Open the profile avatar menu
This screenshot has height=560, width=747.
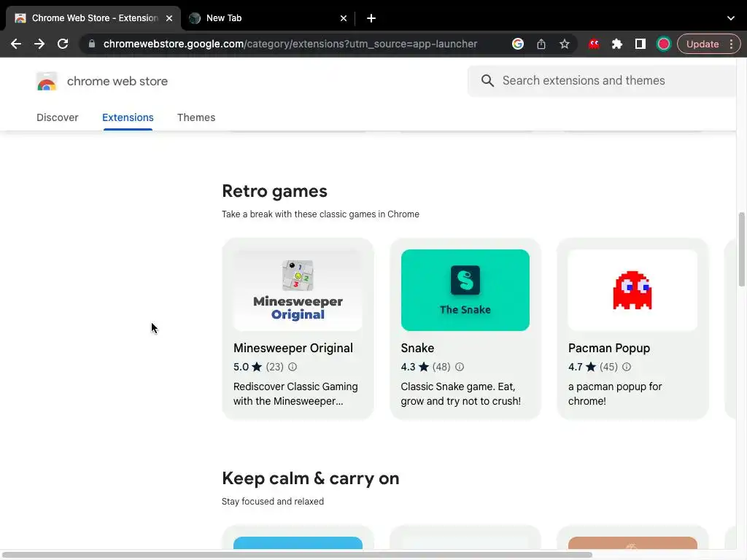[664, 44]
